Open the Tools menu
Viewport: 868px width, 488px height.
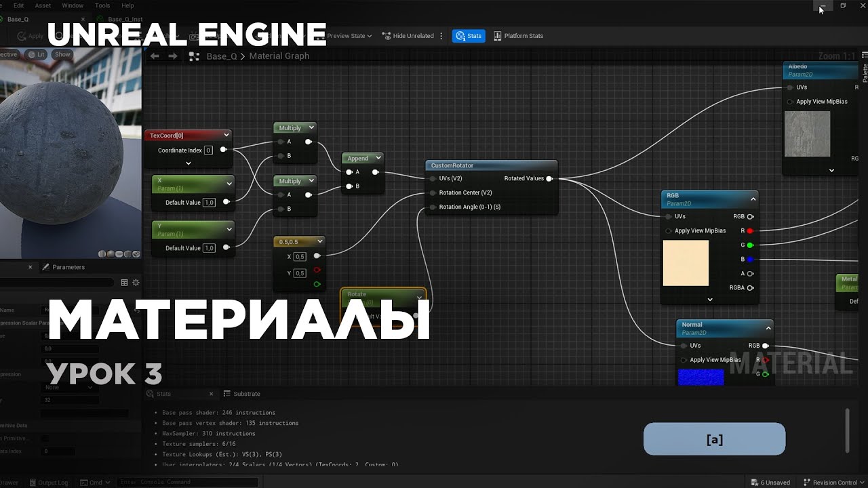tap(102, 5)
